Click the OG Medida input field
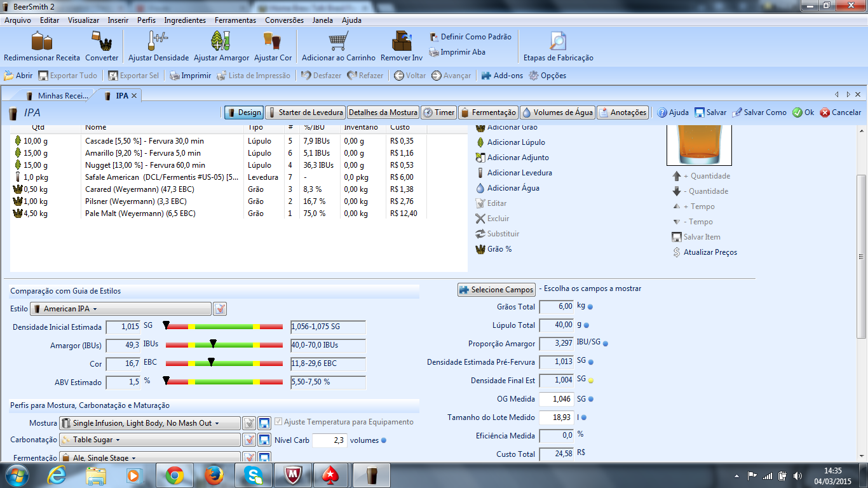868x488 pixels. pyautogui.click(x=556, y=399)
